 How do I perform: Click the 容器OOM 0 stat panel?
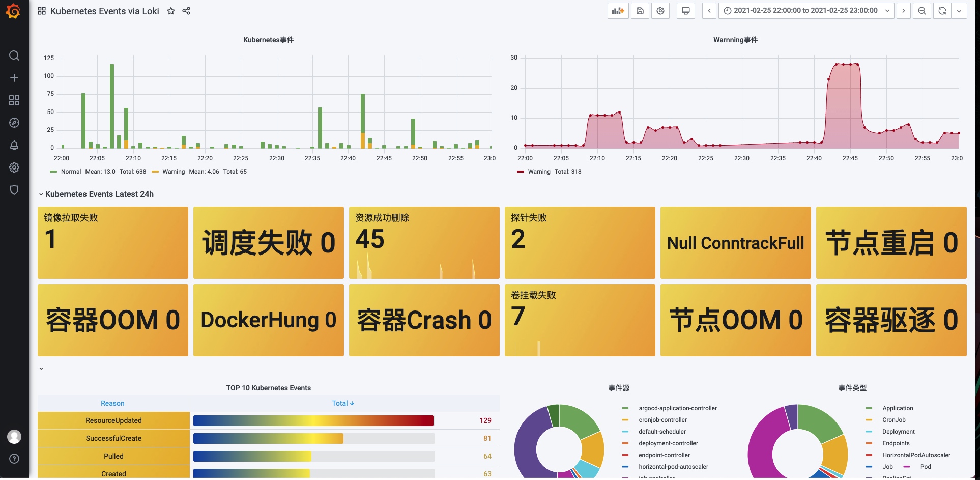113,320
